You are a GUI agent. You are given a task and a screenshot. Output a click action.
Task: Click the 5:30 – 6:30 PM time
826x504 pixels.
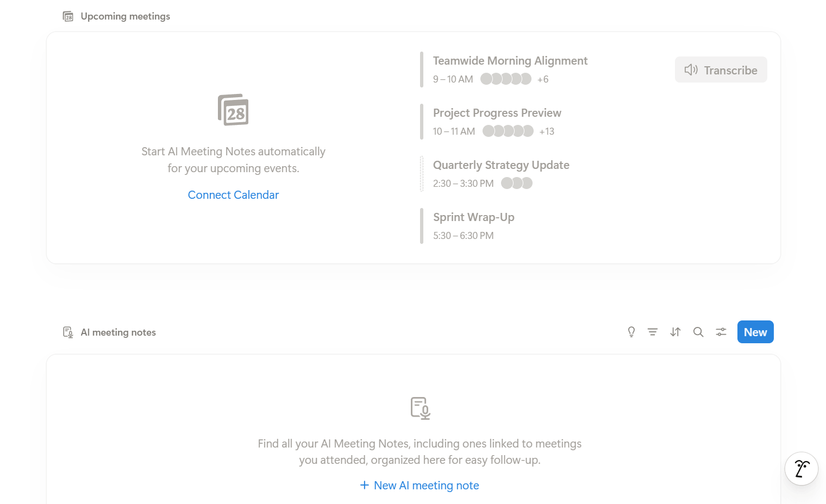[463, 236]
